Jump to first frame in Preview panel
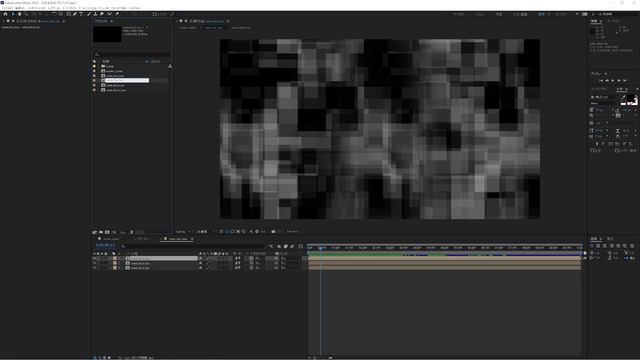Image resolution: width=640 pixels, height=360 pixels. coord(601,81)
